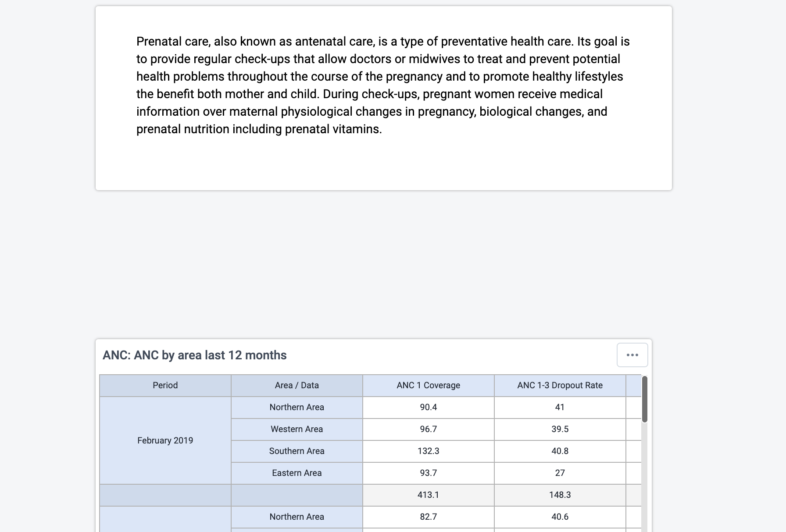Select the Period column header
This screenshot has height=532, width=786.
tap(165, 386)
